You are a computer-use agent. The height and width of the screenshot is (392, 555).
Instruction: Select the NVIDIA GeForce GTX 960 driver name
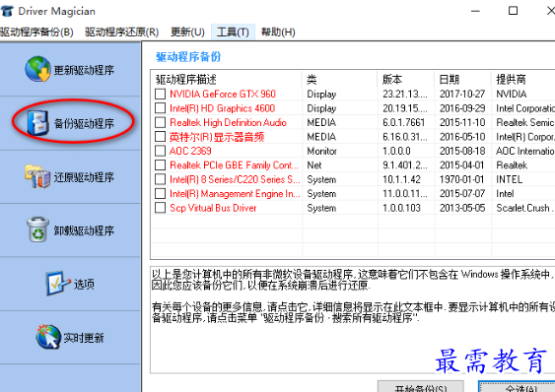(223, 94)
